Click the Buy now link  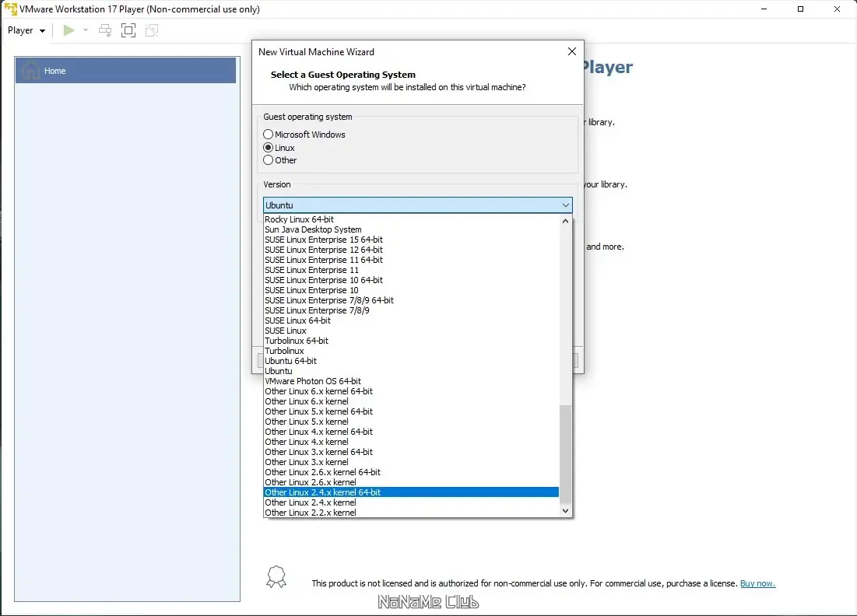pos(757,583)
